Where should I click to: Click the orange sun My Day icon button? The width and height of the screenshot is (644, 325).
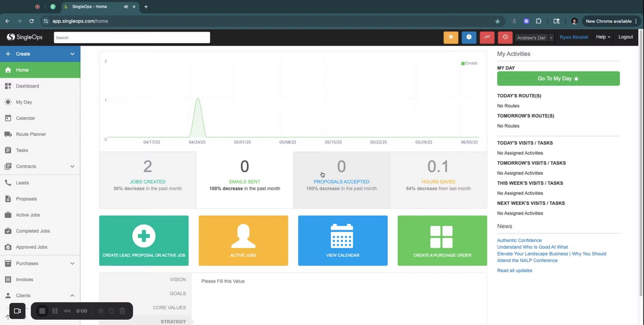click(x=451, y=37)
